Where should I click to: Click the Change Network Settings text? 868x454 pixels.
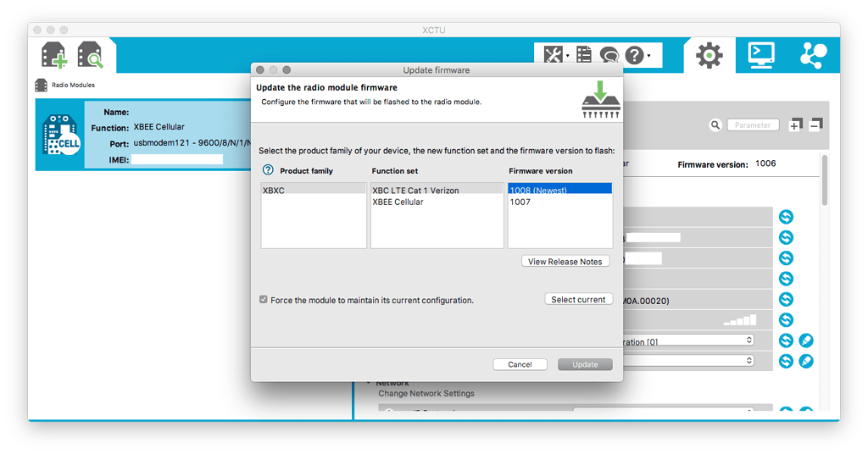426,394
